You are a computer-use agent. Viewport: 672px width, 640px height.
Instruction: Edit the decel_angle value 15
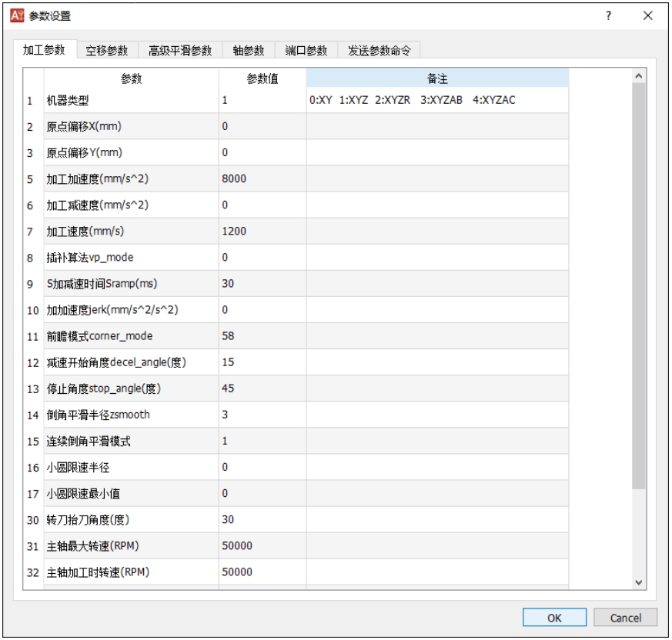(x=262, y=362)
